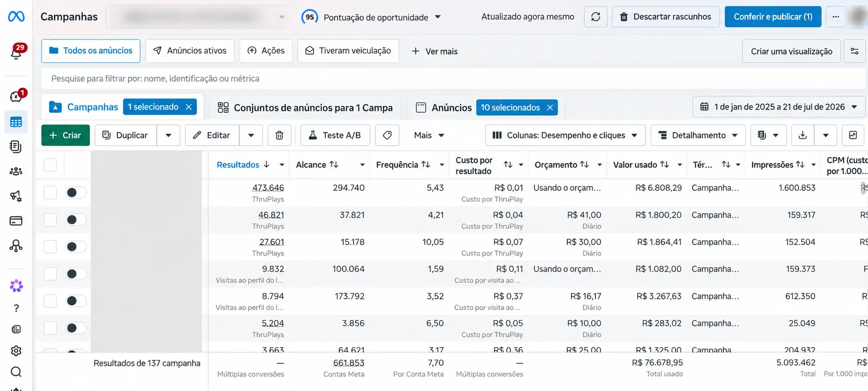Open view filter settings sliders icon
Image resolution: width=868 pixels, height=391 pixels.
point(855,51)
